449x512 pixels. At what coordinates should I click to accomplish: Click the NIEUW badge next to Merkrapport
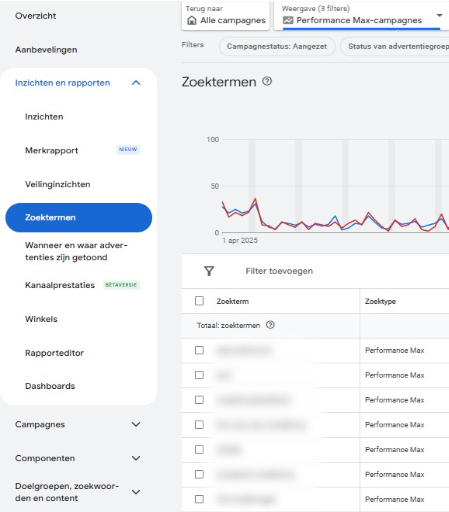[128, 149]
